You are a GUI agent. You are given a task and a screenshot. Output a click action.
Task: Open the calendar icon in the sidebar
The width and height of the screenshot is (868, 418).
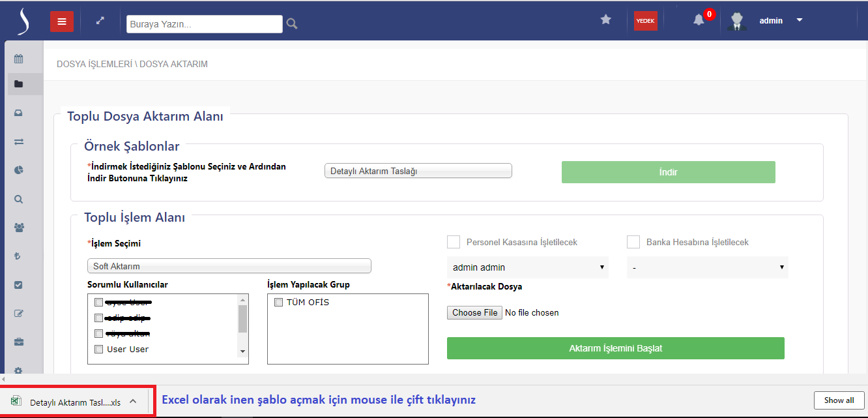pyautogui.click(x=18, y=59)
